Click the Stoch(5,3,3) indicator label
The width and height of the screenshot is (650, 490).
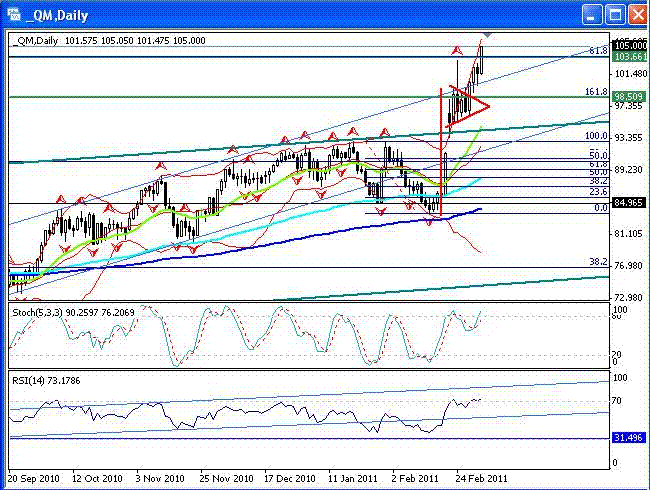click(x=73, y=312)
